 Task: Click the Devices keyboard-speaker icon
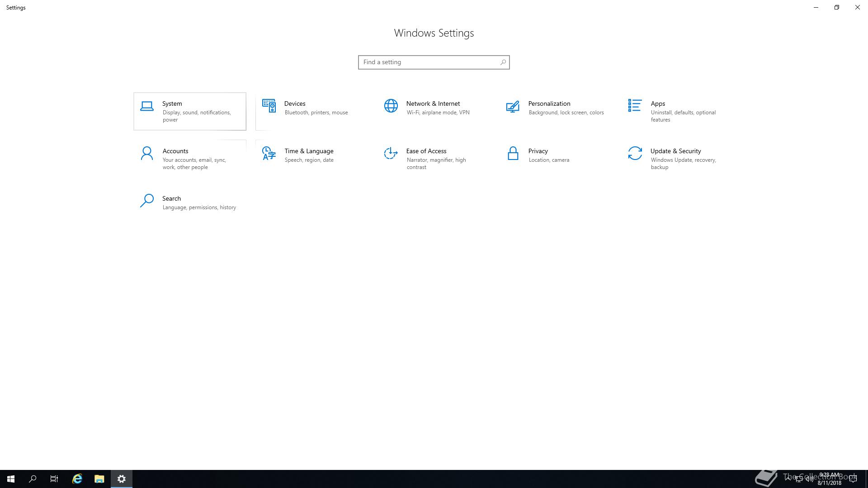coord(269,106)
